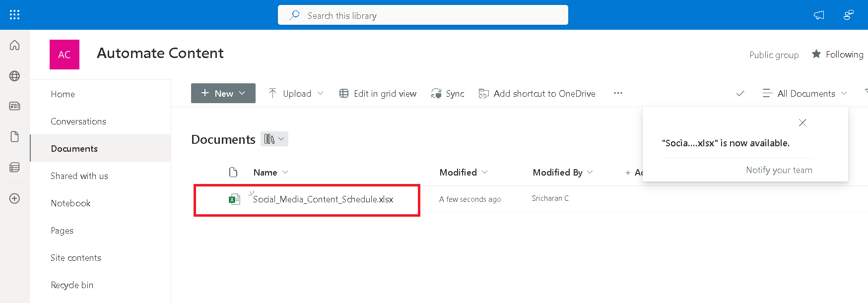Click the Search this library box
Viewport: 868px width, 303px height.
pyautogui.click(x=423, y=15)
